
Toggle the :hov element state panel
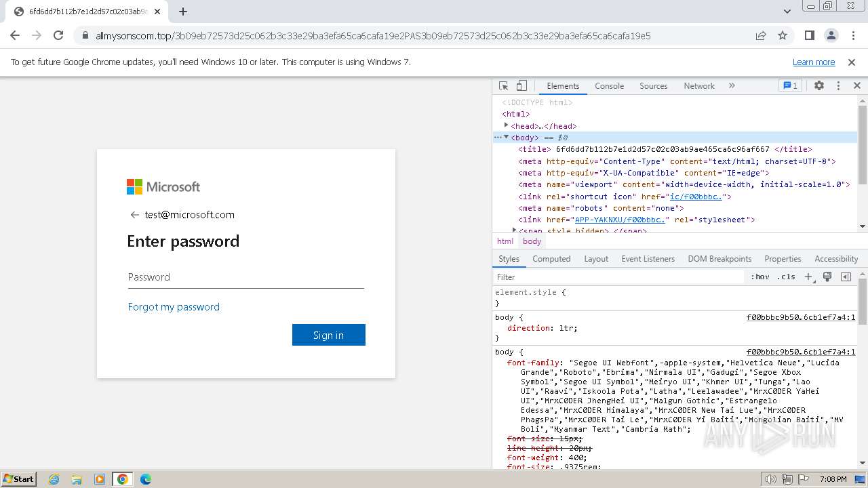coord(760,277)
